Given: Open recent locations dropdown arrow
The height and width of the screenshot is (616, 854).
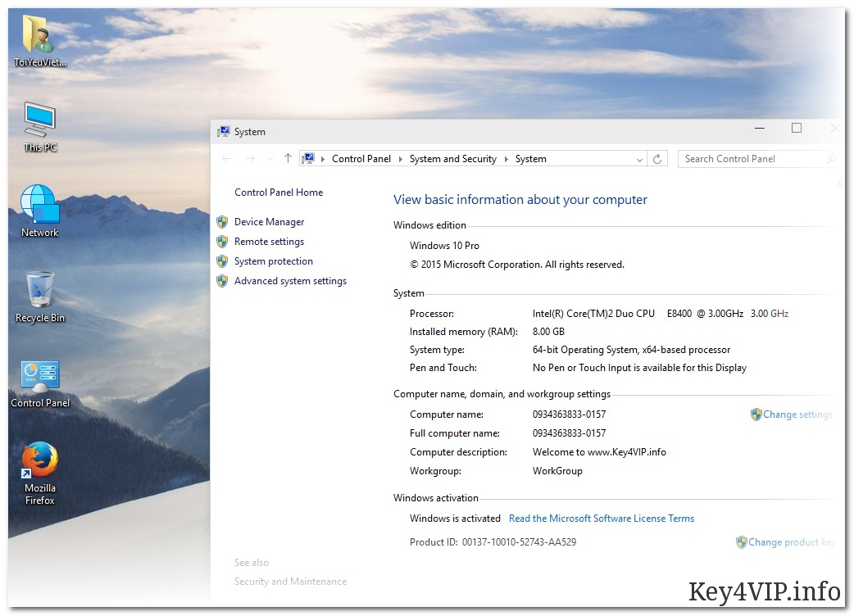Looking at the screenshot, I should (x=270, y=159).
